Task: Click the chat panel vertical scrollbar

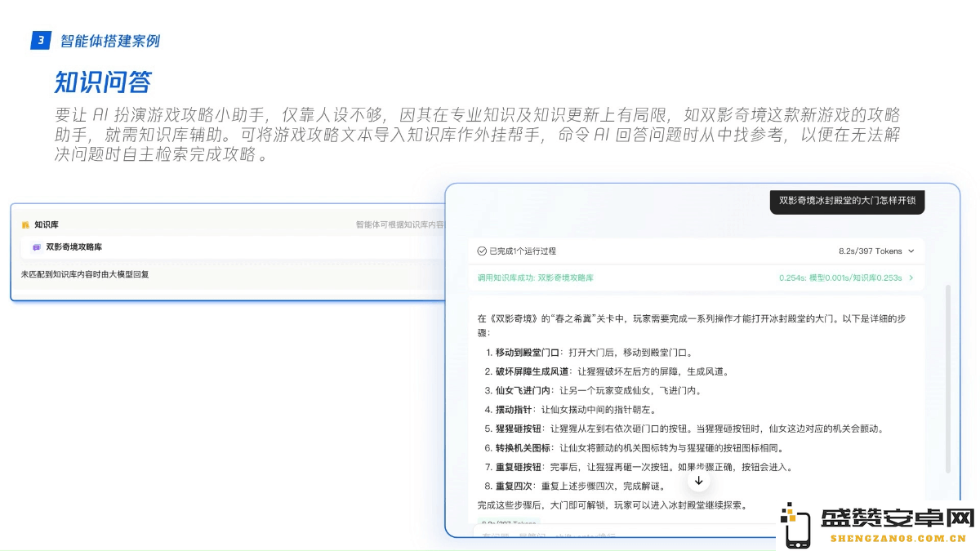Action: click(947, 379)
